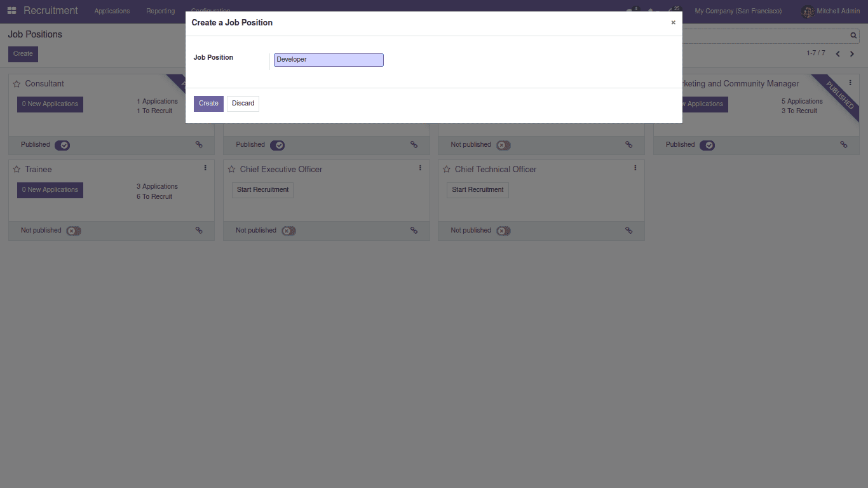Click Create button in the dialog
868x488 pixels.
[208, 104]
